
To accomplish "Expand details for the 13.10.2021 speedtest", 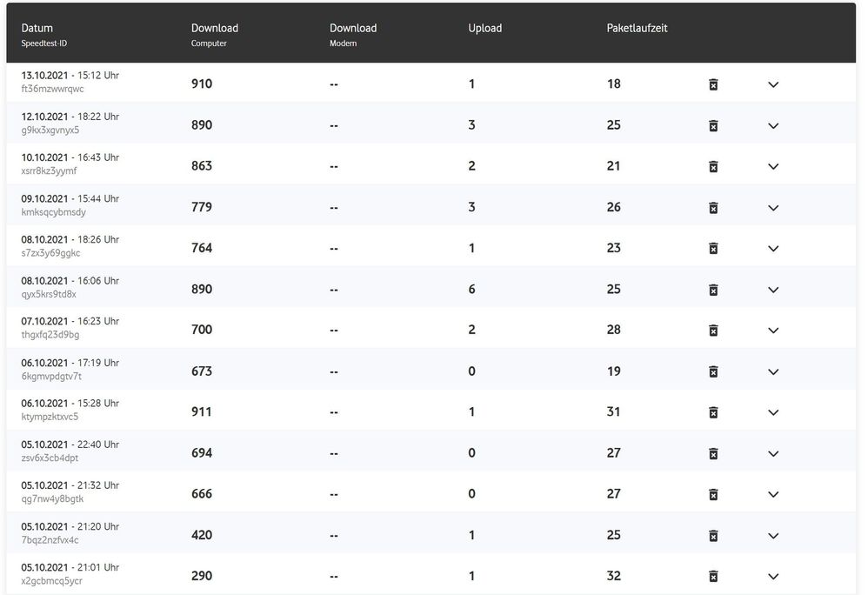I will (773, 84).
